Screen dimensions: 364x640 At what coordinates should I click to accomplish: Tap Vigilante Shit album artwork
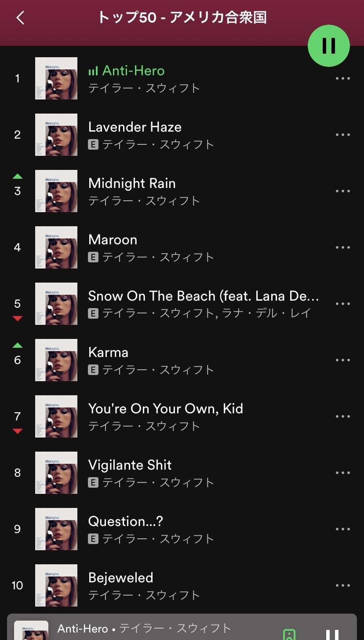(x=56, y=473)
